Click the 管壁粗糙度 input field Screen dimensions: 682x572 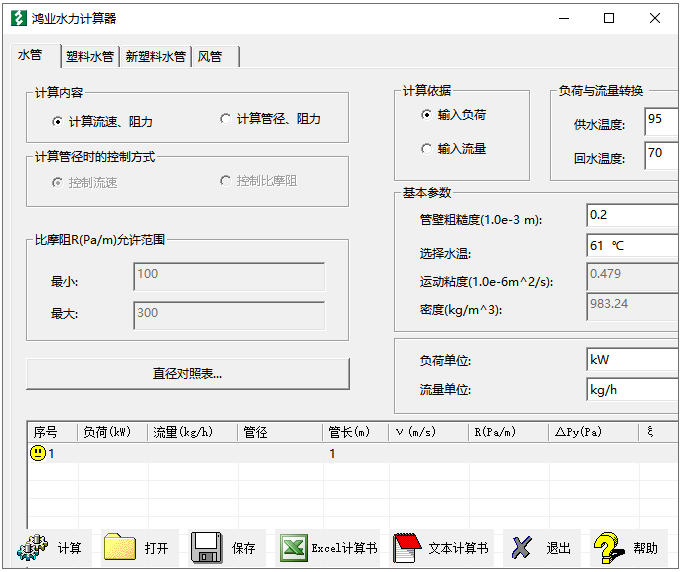[632, 215]
